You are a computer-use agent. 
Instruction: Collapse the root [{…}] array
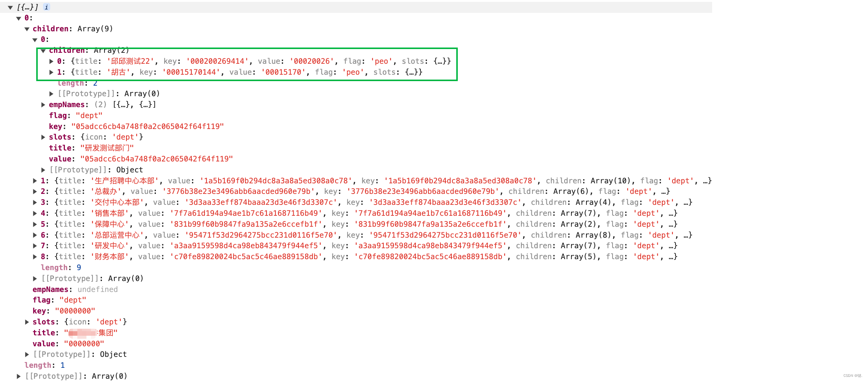[x=11, y=8]
